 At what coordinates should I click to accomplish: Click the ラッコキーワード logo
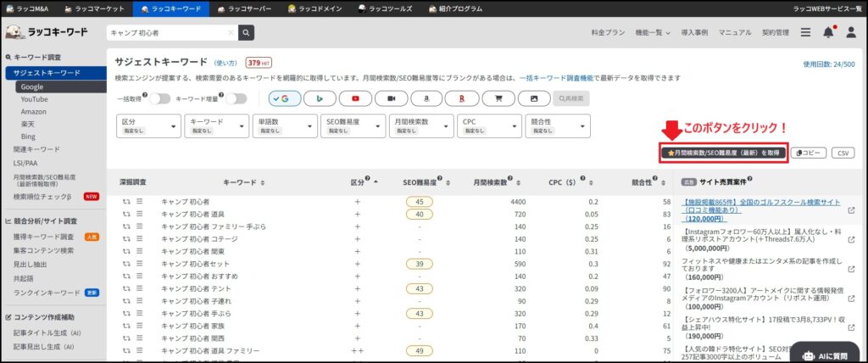47,33
